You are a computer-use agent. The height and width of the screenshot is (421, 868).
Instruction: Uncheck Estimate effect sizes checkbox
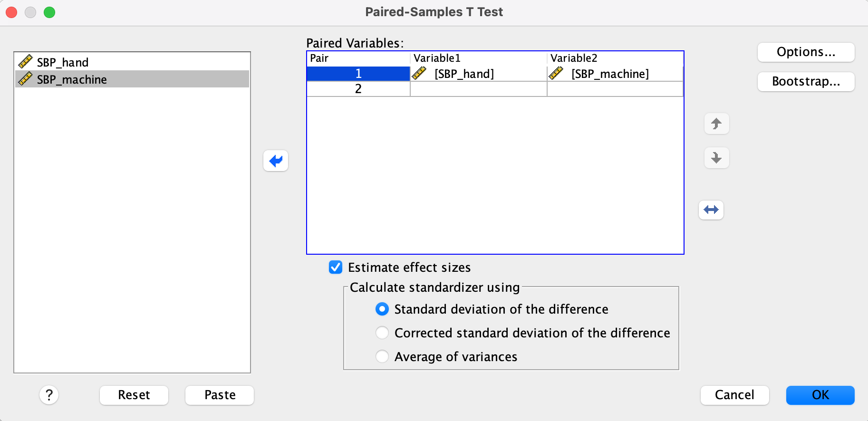point(336,268)
